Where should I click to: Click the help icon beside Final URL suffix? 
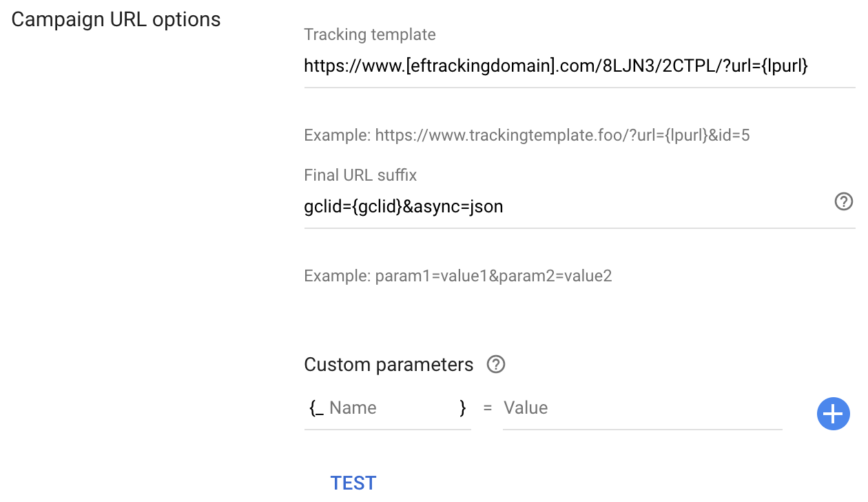click(x=843, y=202)
